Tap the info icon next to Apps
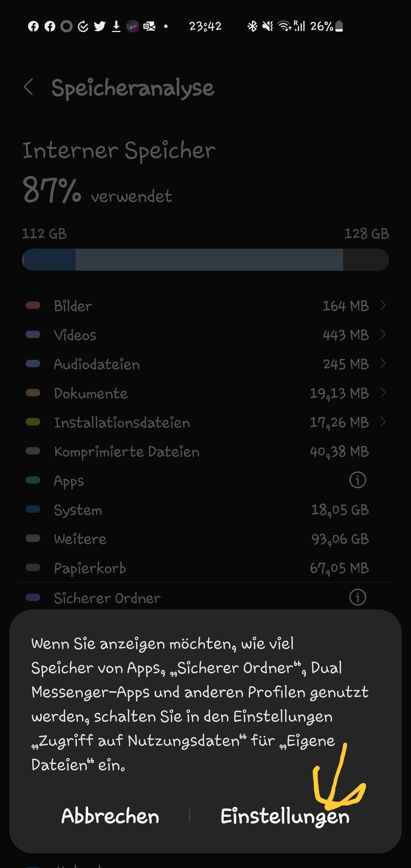411x868 pixels. pyautogui.click(x=358, y=480)
